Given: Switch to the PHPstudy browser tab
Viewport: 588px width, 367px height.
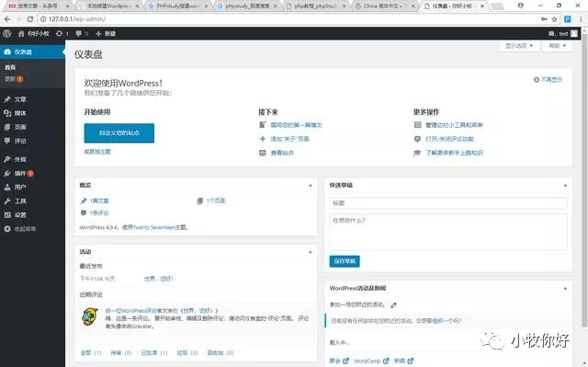Looking at the screenshot, I should point(178,6).
